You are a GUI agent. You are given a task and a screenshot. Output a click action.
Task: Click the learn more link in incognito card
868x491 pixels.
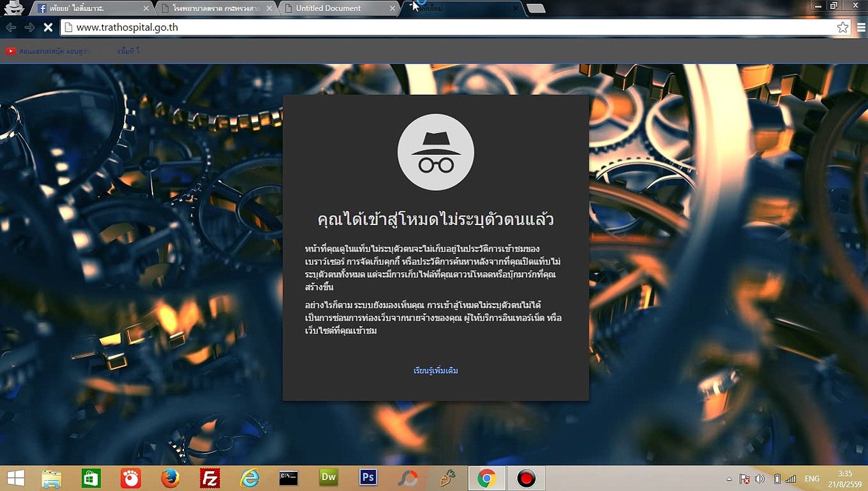pos(435,370)
